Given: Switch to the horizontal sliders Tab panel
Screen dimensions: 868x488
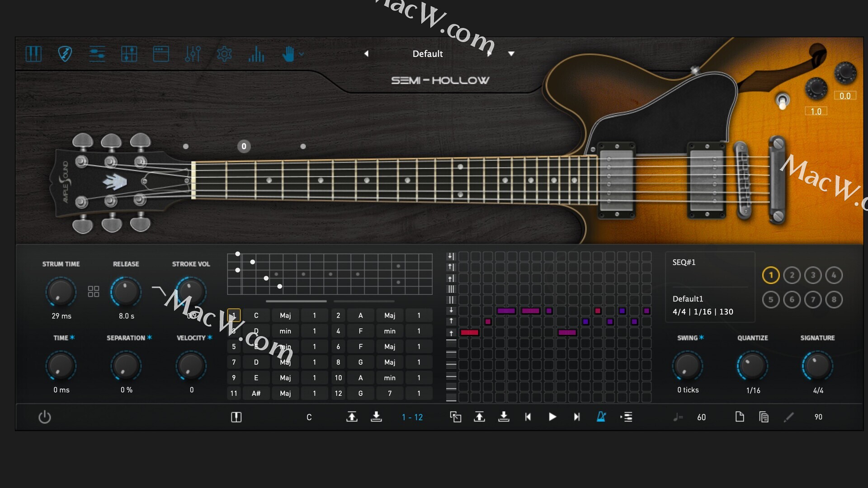Looking at the screenshot, I should click(x=97, y=54).
